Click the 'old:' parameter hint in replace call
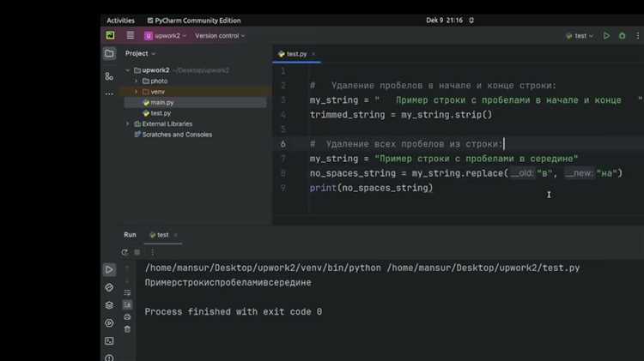 coord(522,173)
